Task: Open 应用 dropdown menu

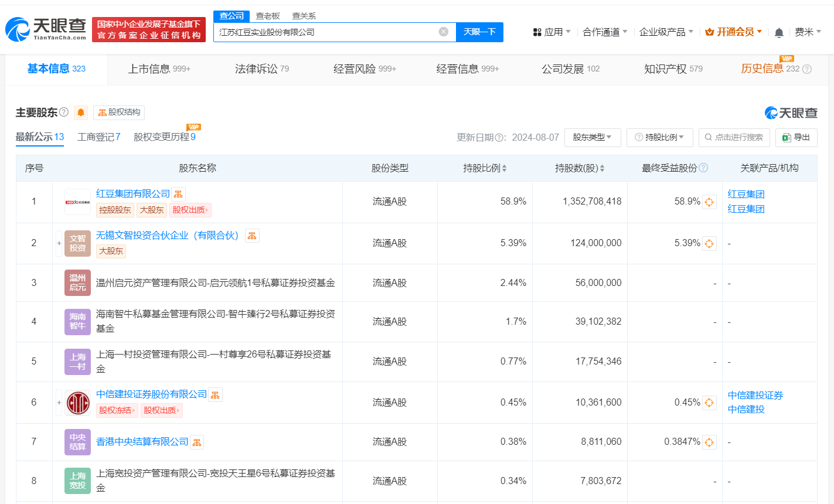Action: 552,32
